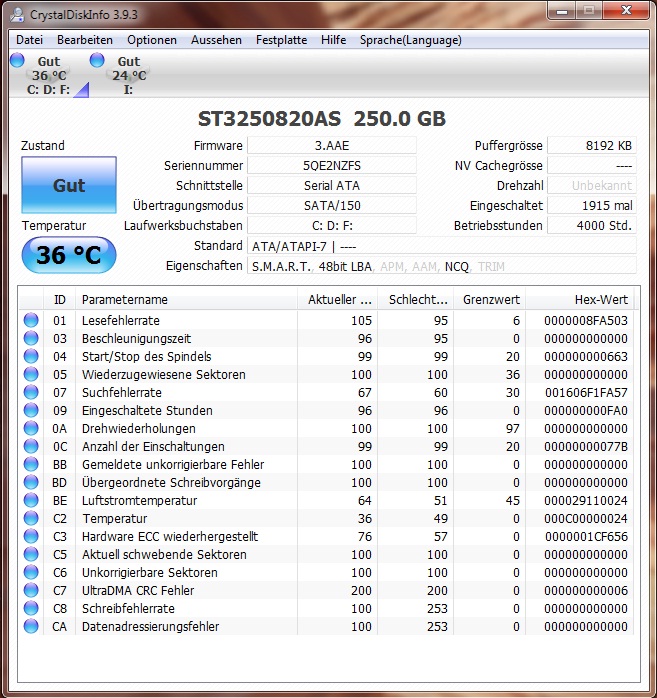Open the Festplatte menu

point(281,40)
